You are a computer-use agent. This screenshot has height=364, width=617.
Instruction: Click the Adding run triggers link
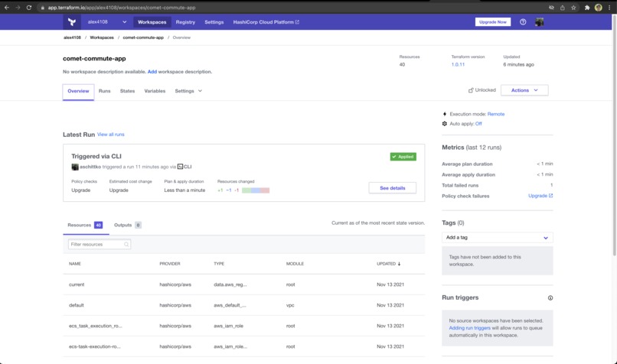(x=469, y=328)
